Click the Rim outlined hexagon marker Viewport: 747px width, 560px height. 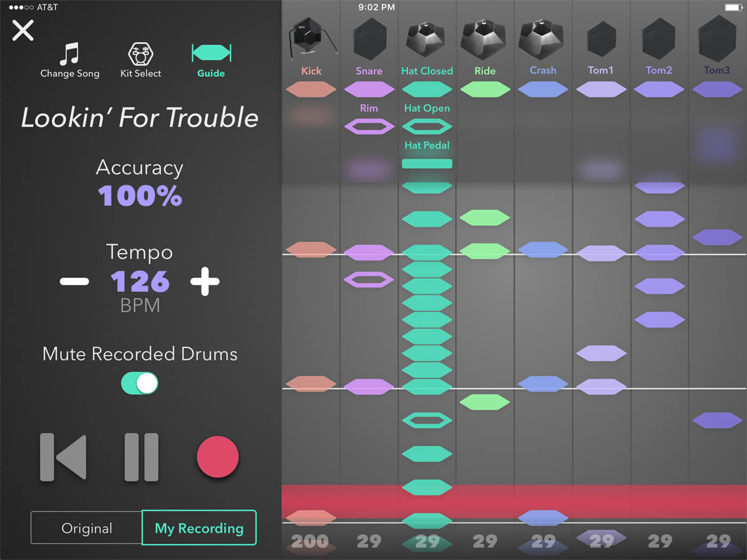pos(369,127)
